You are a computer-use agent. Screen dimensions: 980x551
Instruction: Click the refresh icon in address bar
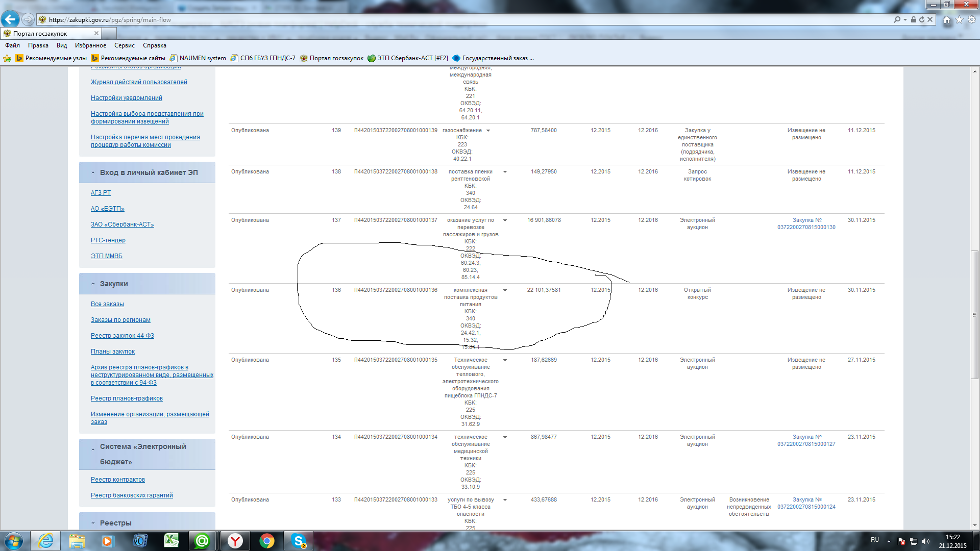[x=922, y=20]
